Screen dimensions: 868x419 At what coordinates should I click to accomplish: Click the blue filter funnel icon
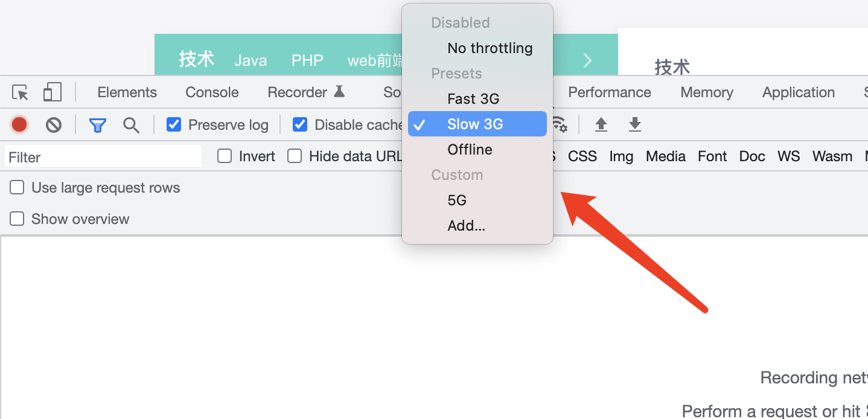point(97,125)
